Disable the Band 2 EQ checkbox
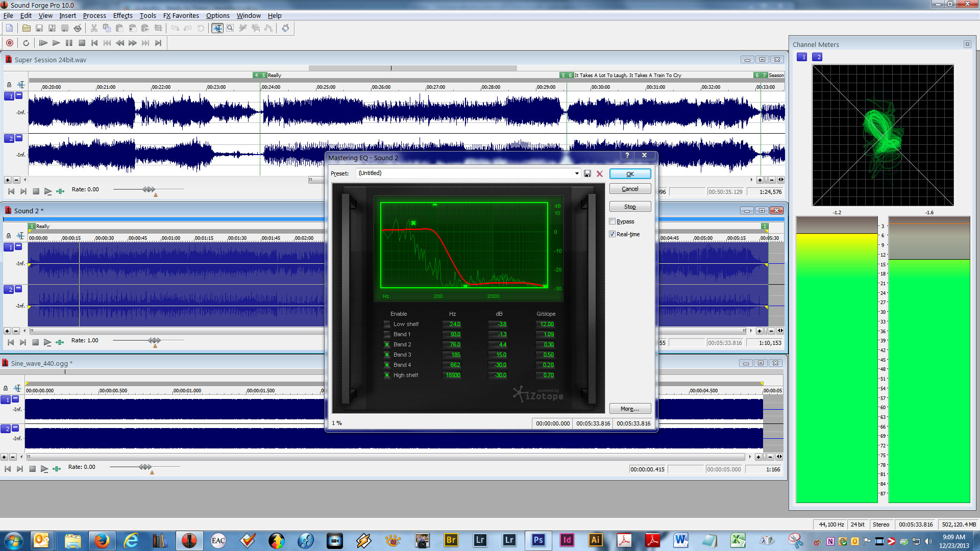The image size is (980, 551). tap(387, 344)
